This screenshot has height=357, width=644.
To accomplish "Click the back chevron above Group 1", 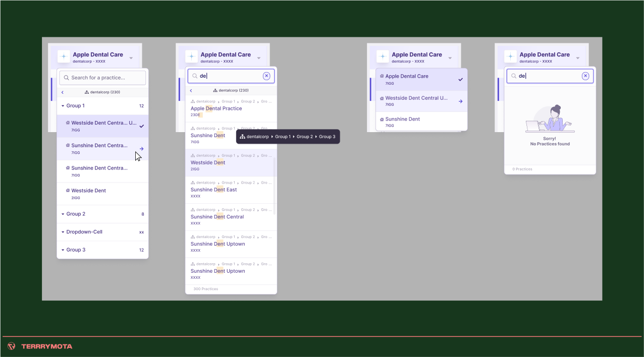I will coord(62,92).
